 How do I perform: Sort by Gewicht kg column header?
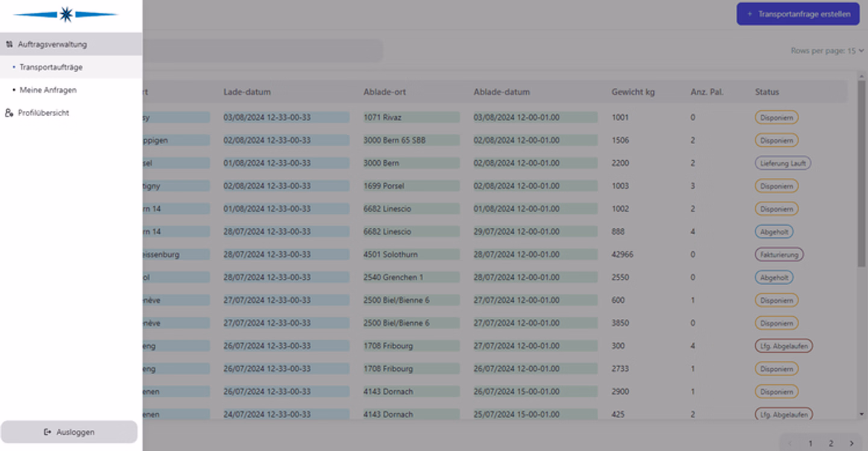633,92
